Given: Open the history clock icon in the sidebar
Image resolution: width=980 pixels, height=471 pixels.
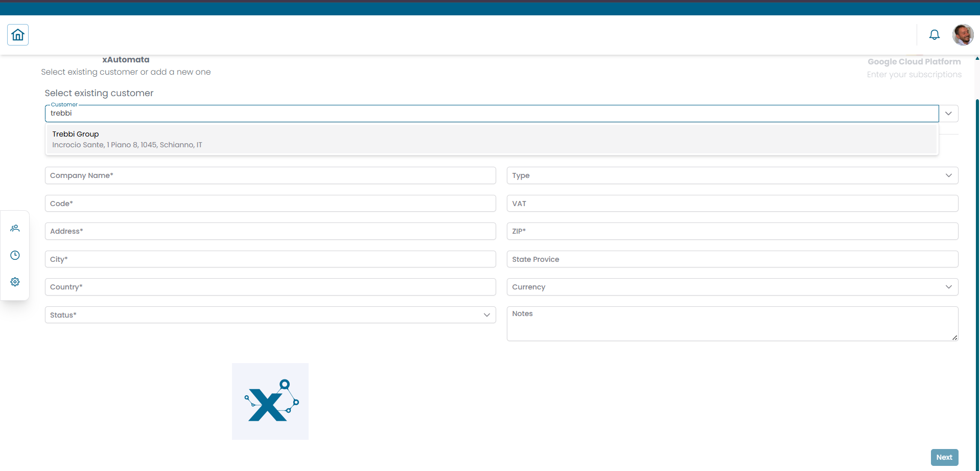Looking at the screenshot, I should click(15, 255).
